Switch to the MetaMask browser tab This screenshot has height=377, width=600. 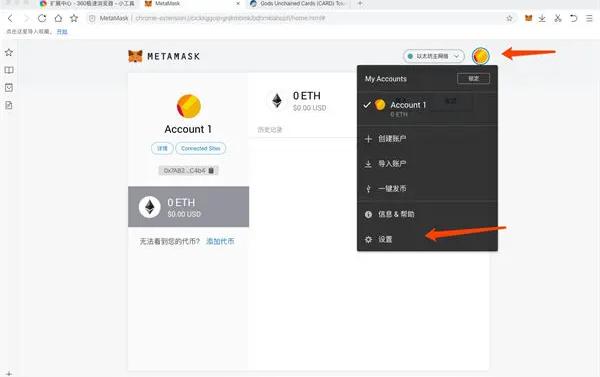191,4
